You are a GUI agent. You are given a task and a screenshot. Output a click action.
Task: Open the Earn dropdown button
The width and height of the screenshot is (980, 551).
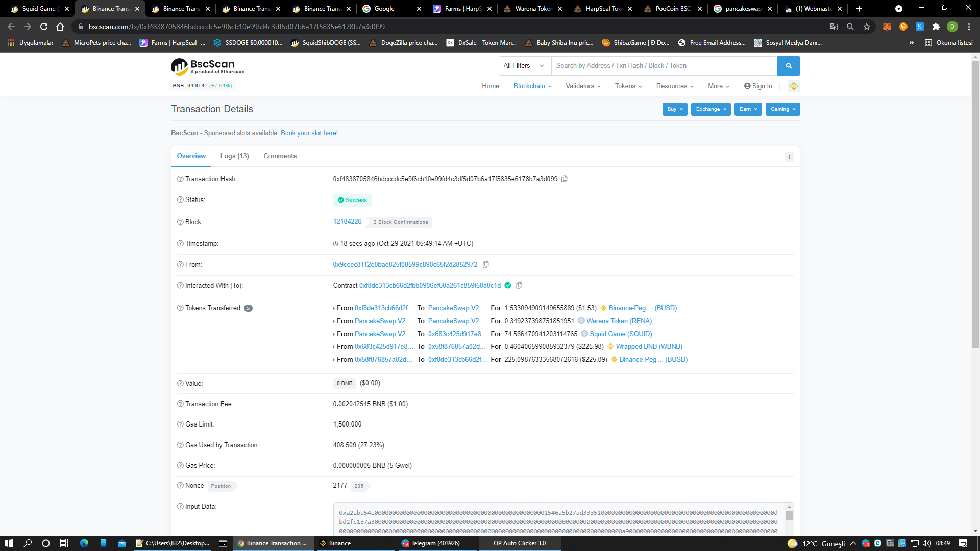point(748,109)
